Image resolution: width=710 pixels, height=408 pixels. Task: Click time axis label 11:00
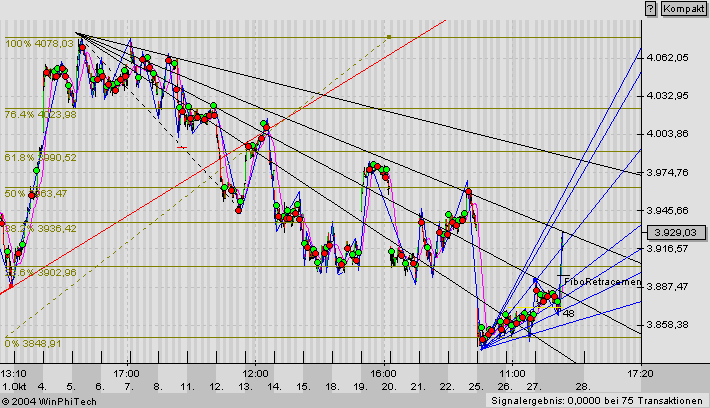pos(513,374)
